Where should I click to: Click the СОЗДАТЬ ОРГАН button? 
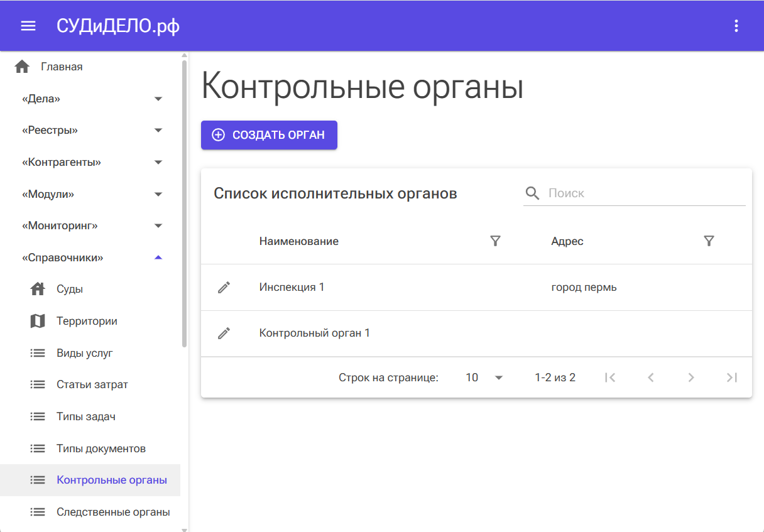tap(269, 135)
